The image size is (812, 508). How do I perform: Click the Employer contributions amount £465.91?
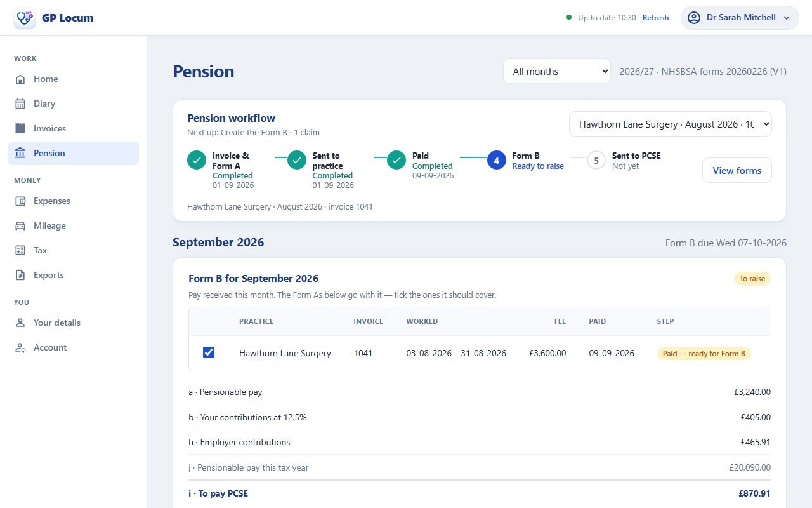pos(756,442)
